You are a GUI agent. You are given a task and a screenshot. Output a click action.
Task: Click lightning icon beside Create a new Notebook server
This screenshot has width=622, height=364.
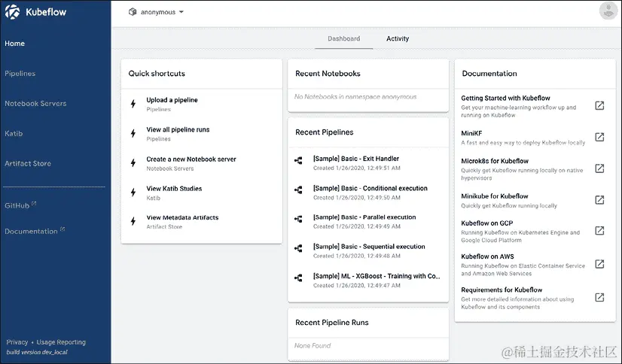pyautogui.click(x=133, y=162)
